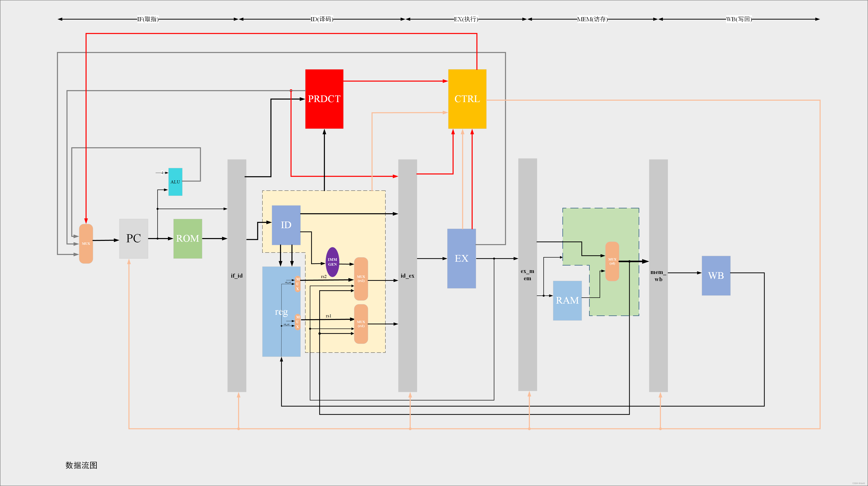Click the red PRDCT block

click(324, 99)
